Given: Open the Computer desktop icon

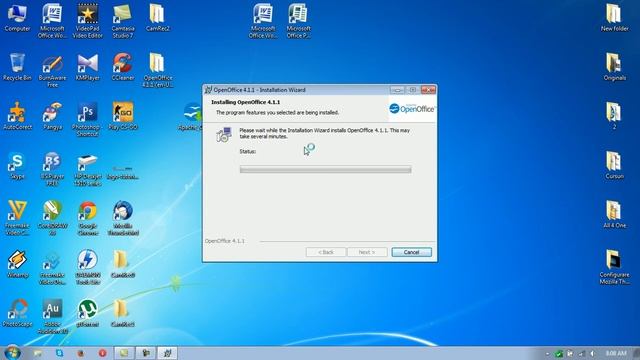Looking at the screenshot, I should pos(17,17).
